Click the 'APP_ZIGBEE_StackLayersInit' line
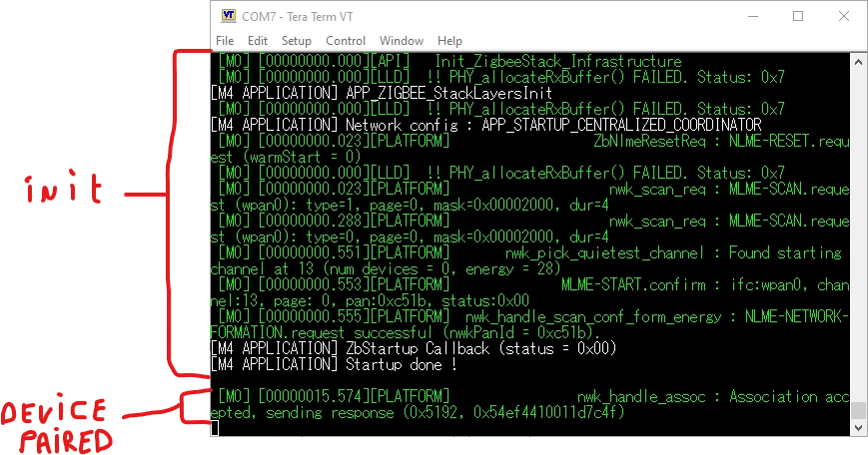The height and width of the screenshot is (455, 868). coord(382,93)
